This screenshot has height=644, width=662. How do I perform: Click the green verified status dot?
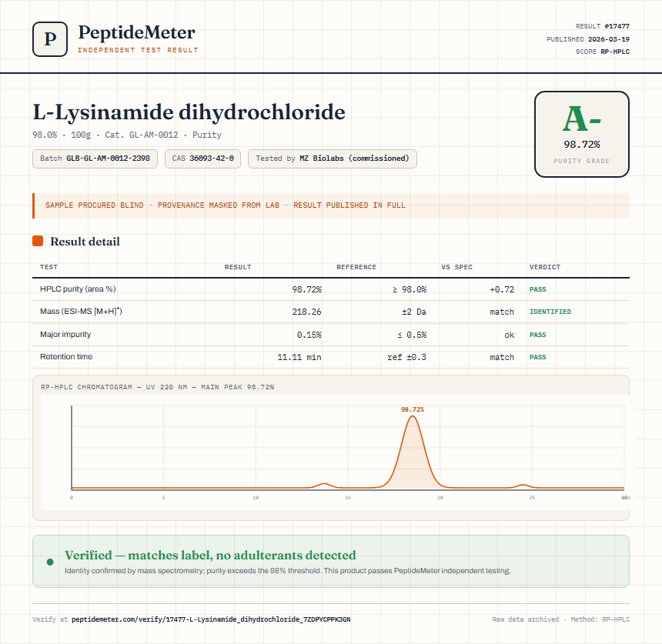[x=50, y=562]
